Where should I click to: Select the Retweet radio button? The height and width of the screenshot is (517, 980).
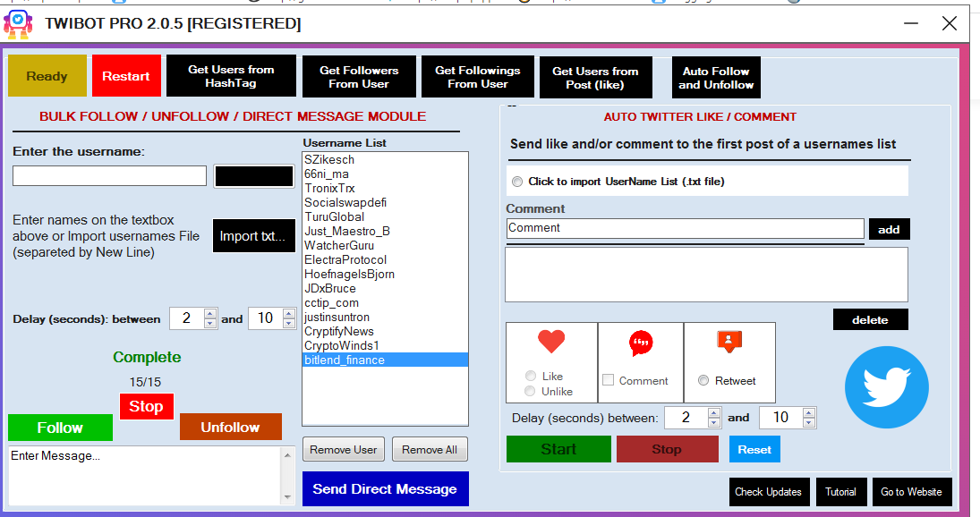703,380
